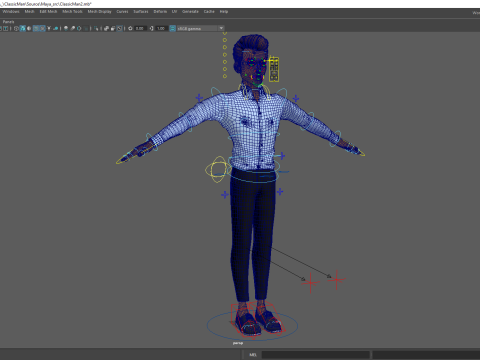Open the Generate menu
This screenshot has width=480, height=360.
coord(190,11)
